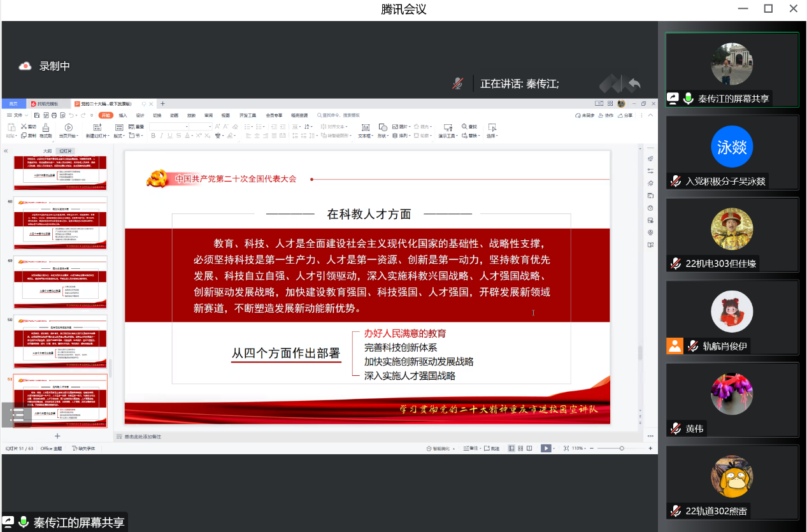This screenshot has width=807, height=532.
Task: Switch to normal view icon in status bar
Action: [511, 449]
